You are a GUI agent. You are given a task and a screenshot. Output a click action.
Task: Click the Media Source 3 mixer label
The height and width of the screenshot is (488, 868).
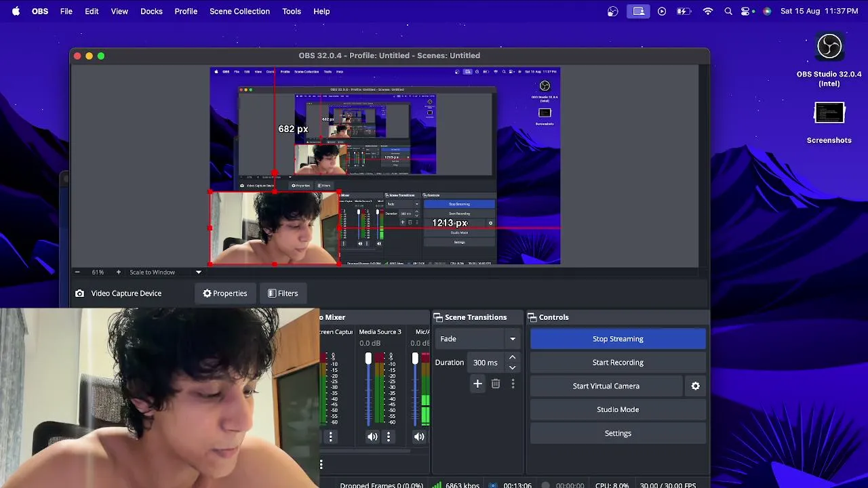(380, 332)
